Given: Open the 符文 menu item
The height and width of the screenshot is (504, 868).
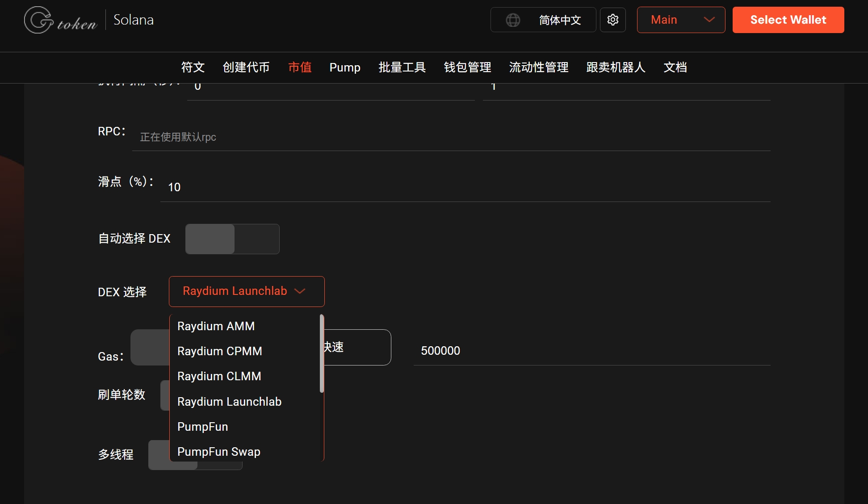Looking at the screenshot, I should point(193,67).
